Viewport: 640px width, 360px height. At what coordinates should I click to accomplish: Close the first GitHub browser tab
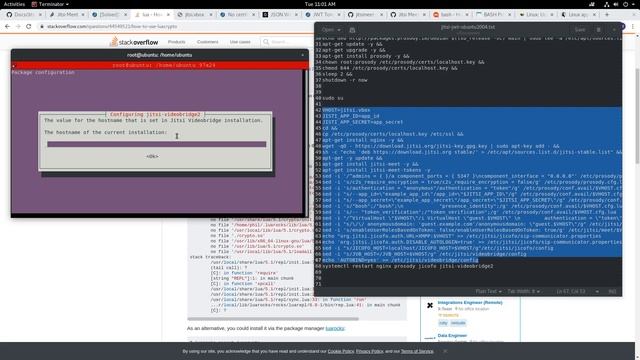click(x=40, y=14)
